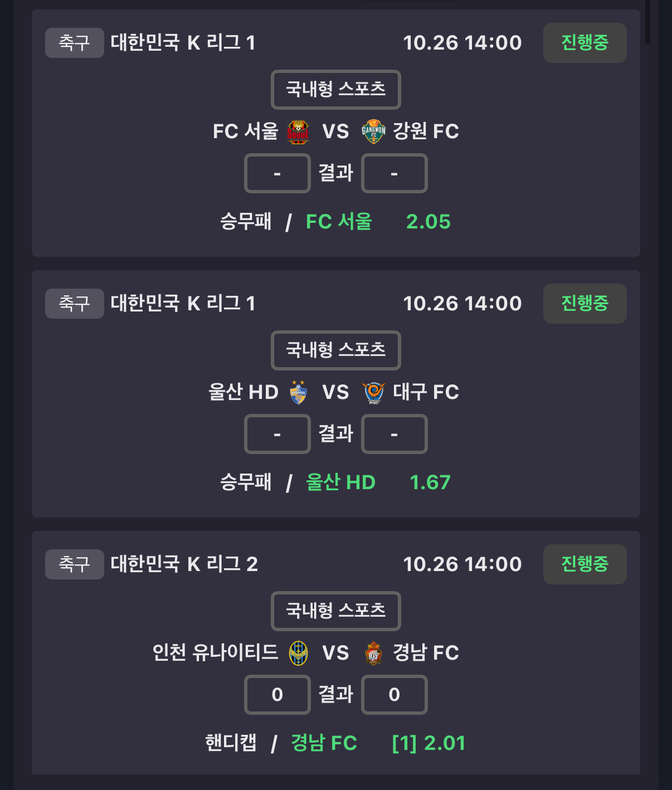Click the FC 서울 team crest icon
The height and width of the screenshot is (790, 672).
298,132
